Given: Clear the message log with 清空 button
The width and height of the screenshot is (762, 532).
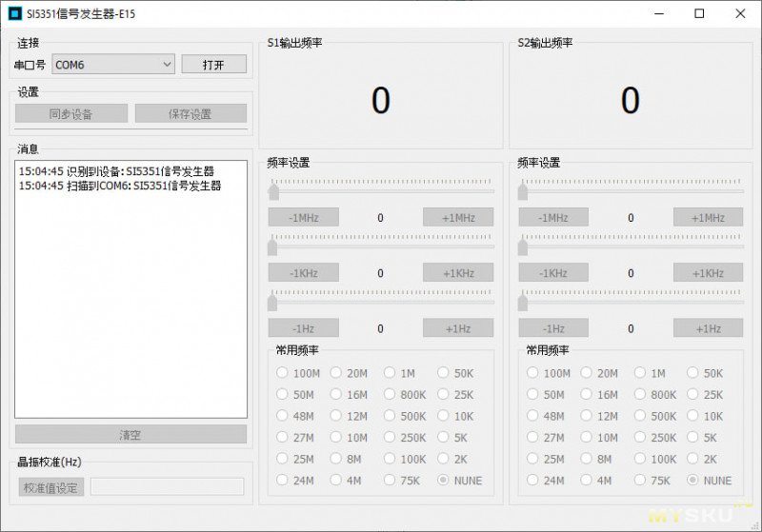Looking at the screenshot, I should [x=130, y=434].
